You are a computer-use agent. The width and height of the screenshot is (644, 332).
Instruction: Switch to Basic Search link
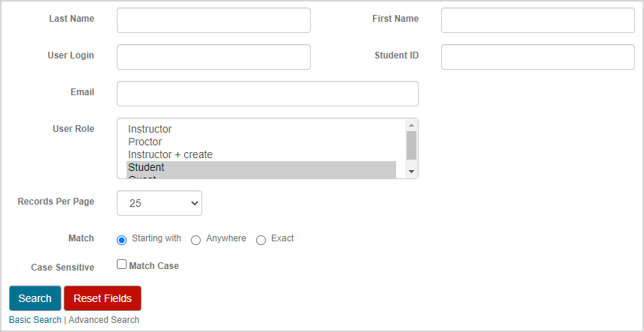[x=35, y=320]
